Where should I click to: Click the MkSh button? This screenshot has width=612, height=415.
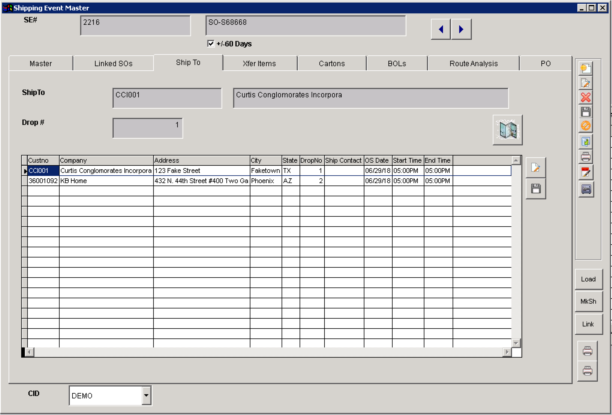(x=587, y=301)
